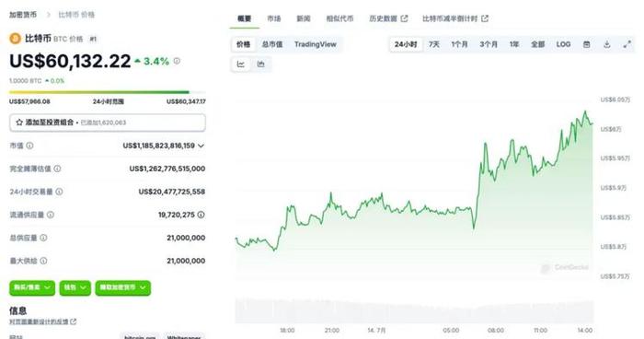Show info tooltip for 24小时交易量
Screen dimensions: 644x339
tap(59, 192)
